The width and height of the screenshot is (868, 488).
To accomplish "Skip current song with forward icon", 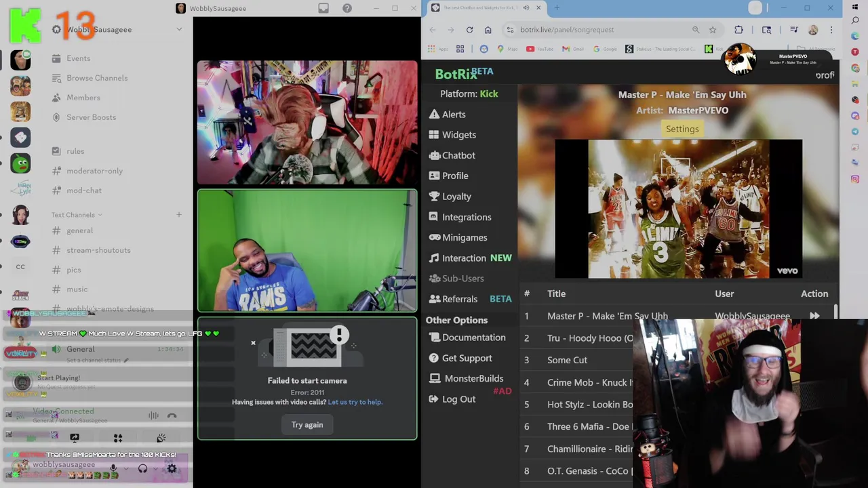I will 814,316.
